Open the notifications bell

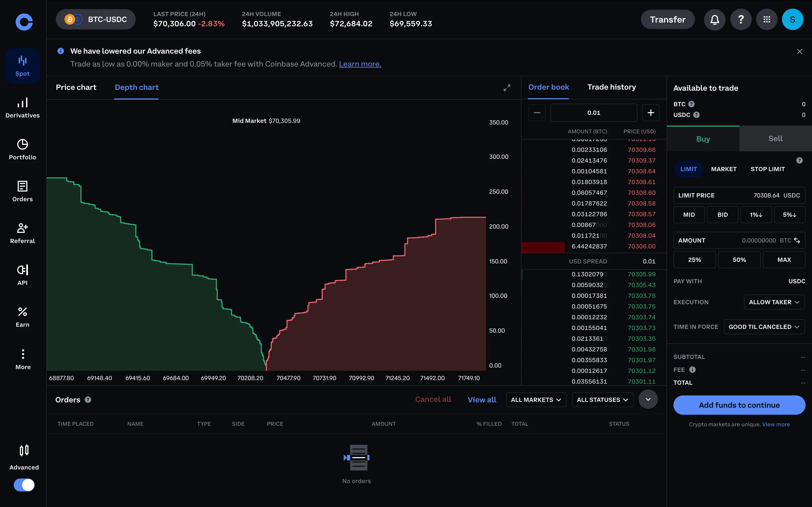[x=714, y=19]
